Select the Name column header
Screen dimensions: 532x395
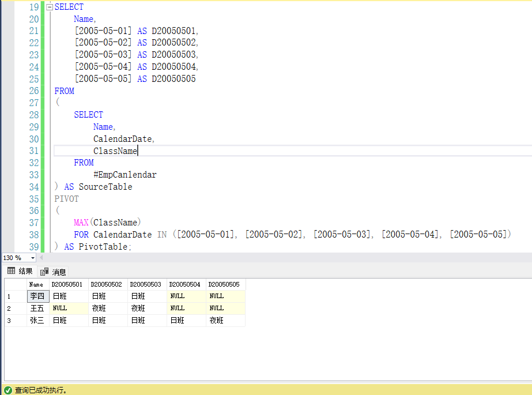37,284
